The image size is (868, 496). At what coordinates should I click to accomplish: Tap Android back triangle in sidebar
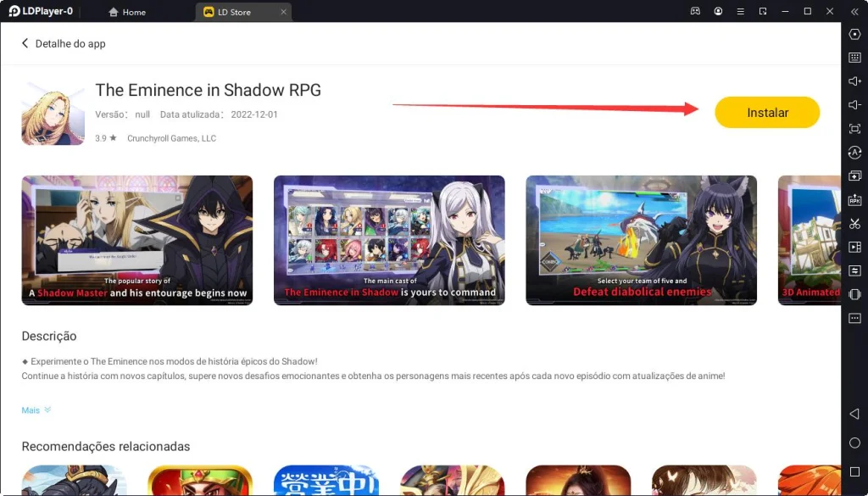tap(854, 414)
